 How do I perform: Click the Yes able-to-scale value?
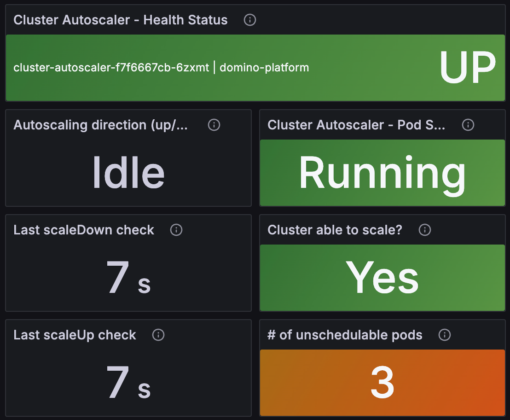[382, 277]
